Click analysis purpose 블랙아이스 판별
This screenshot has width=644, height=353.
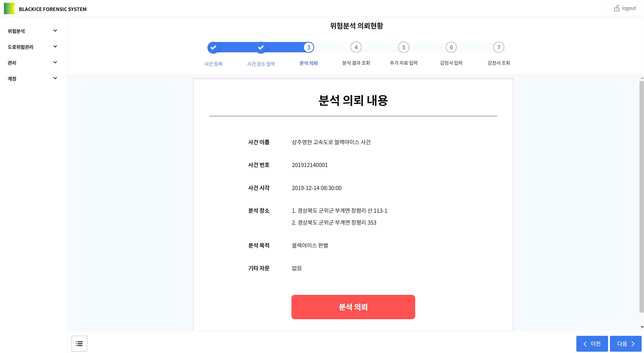pyautogui.click(x=310, y=245)
